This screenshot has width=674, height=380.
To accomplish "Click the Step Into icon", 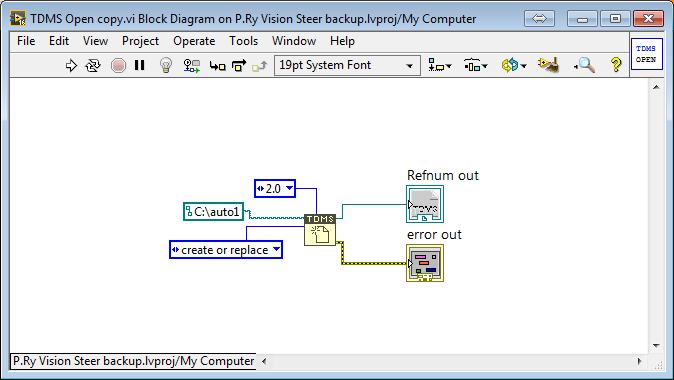I will coord(218,66).
